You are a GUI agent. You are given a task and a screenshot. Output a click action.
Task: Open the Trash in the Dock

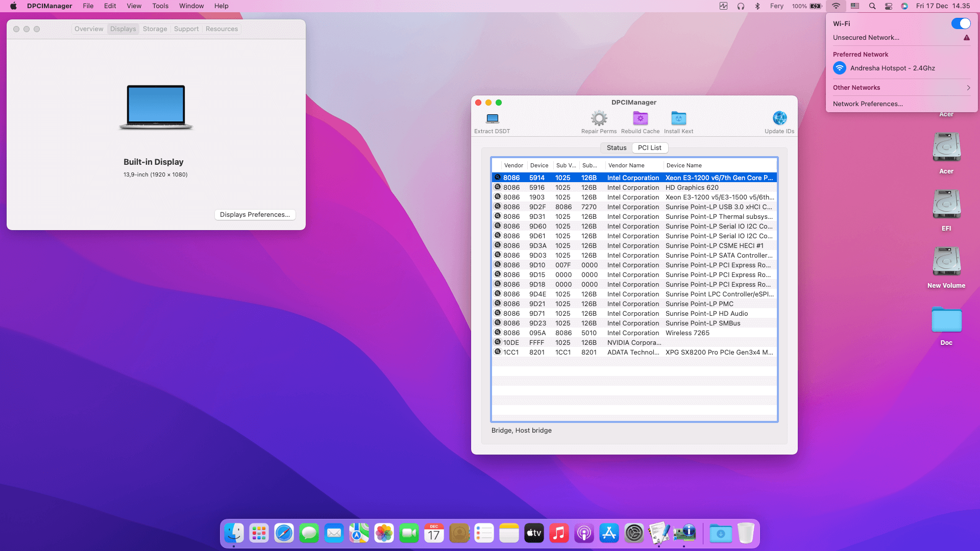click(746, 533)
